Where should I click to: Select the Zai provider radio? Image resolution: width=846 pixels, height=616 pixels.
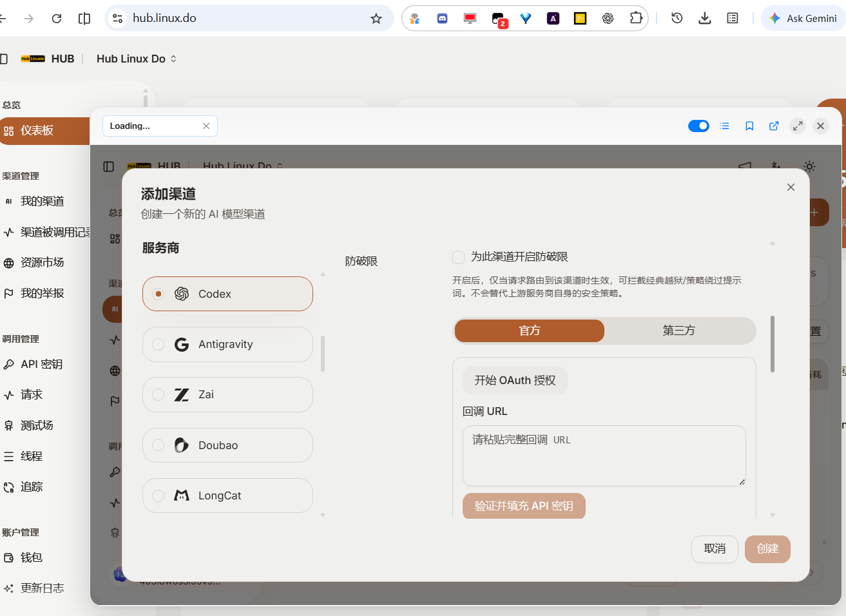[x=159, y=394]
